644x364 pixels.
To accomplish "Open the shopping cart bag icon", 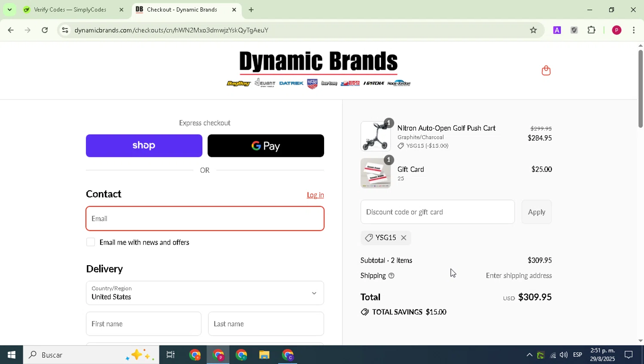I will pyautogui.click(x=546, y=70).
